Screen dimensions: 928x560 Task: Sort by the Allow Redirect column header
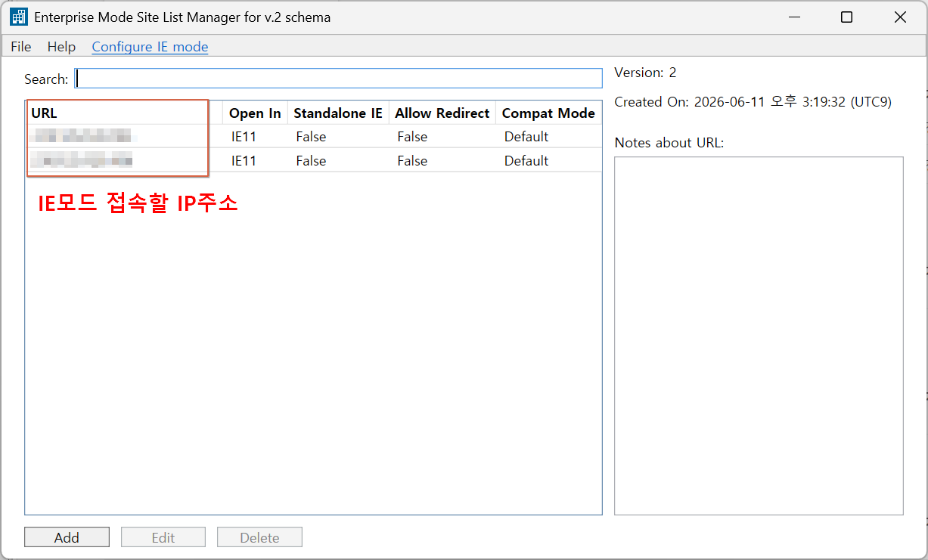[442, 113]
